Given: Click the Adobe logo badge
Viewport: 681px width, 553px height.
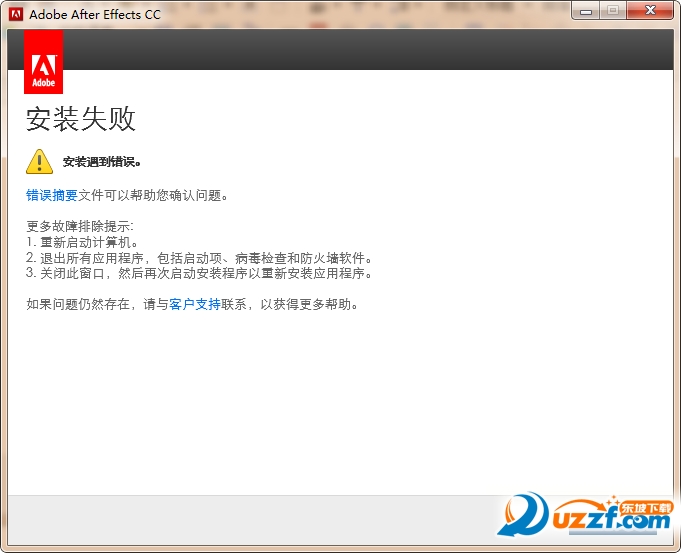Looking at the screenshot, I should [43, 62].
